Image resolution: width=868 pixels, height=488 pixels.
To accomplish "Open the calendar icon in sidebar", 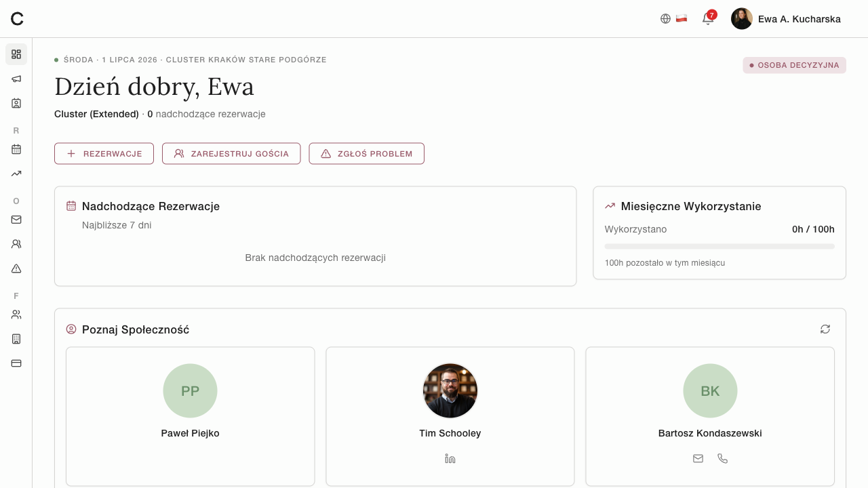I will pos(16,149).
